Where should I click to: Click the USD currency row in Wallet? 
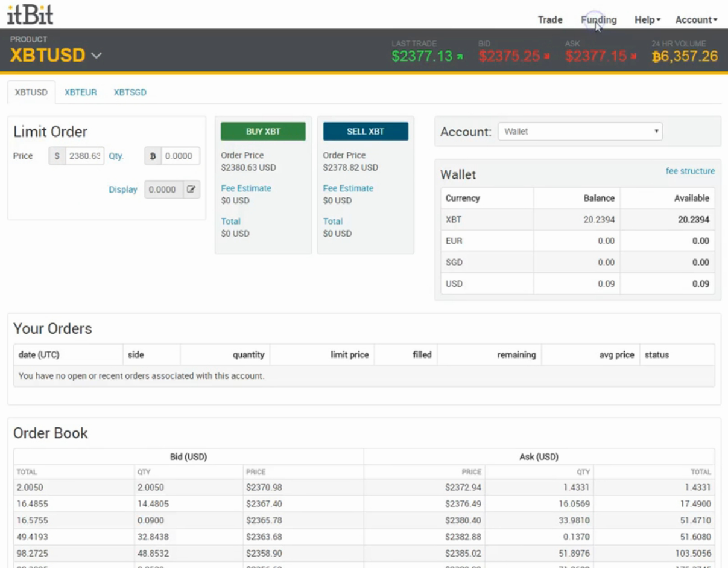pos(578,284)
